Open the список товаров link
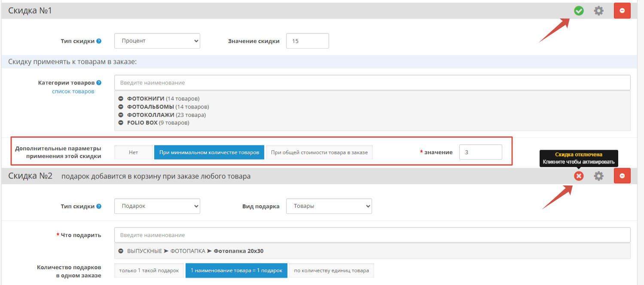The width and height of the screenshot is (644, 285). pos(73,91)
